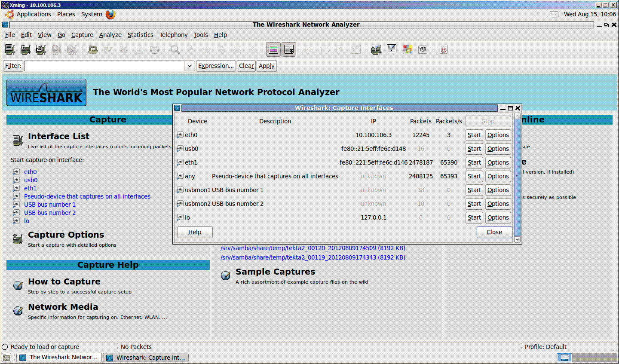Open capture options from the toolbar icon
This screenshot has width=619, height=364.
25,49
